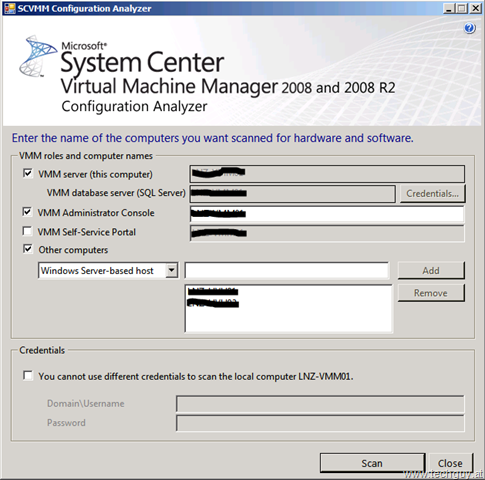Select the first redacted computer in list
This screenshot has width=485, height=480.
click(213, 292)
